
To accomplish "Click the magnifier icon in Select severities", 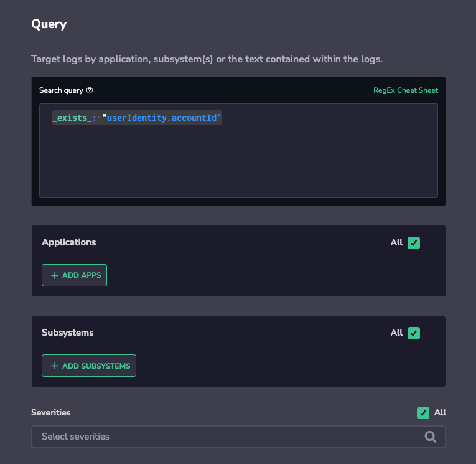I will tap(430, 437).
